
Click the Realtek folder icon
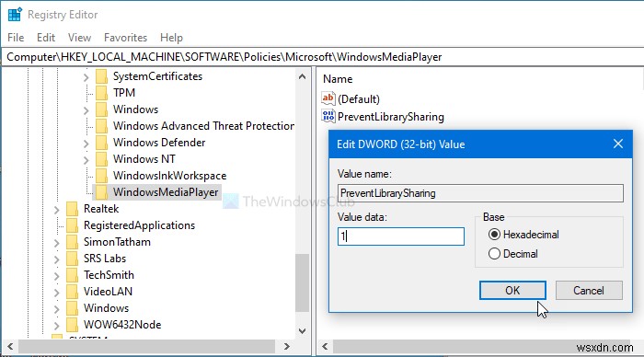pos(72,209)
